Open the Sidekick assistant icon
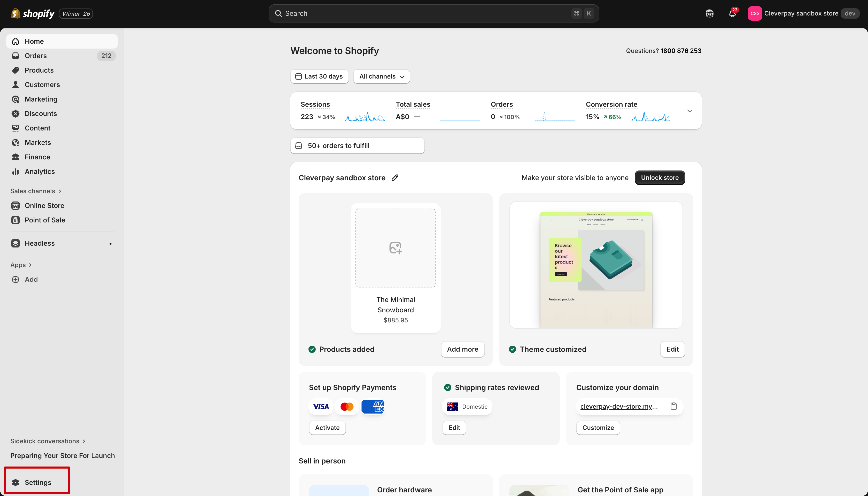Image resolution: width=868 pixels, height=496 pixels. (x=709, y=14)
